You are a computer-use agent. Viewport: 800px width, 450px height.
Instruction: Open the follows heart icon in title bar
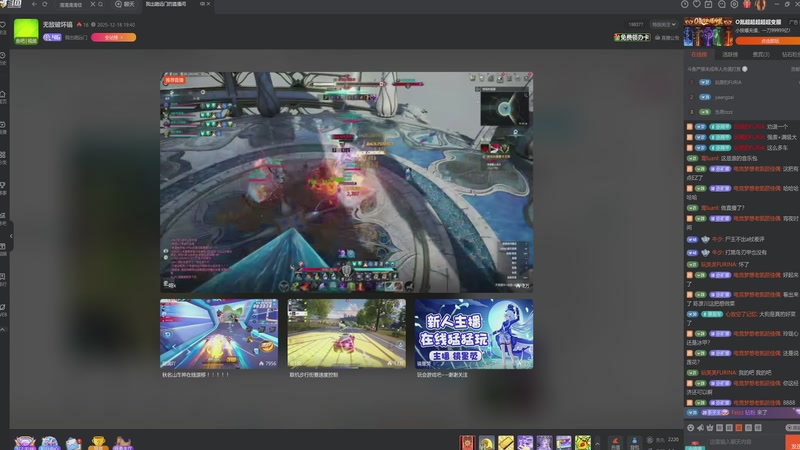point(697,4)
